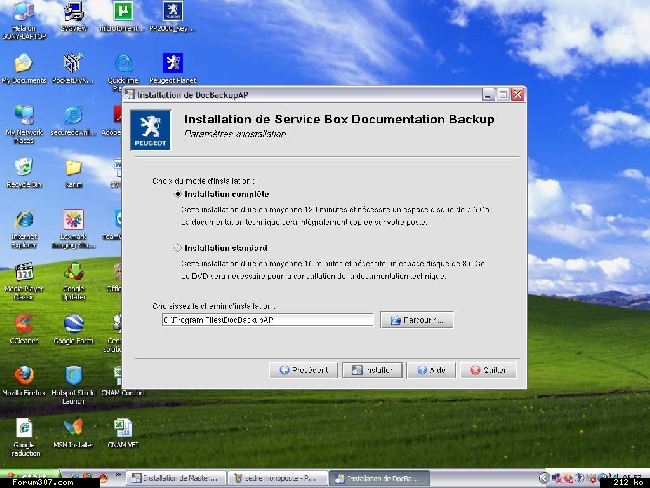Screen dimensions: 650x488
Task: Select the Google reduction document icon
Action: coord(24,437)
